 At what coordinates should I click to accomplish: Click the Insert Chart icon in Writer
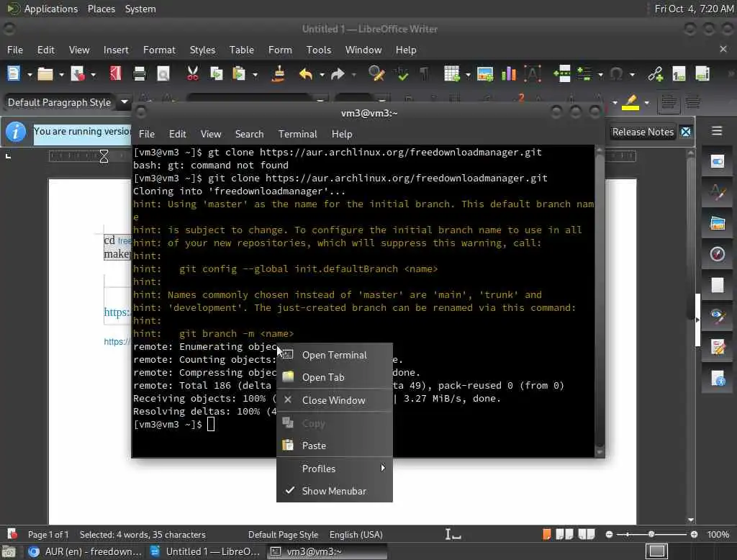(x=509, y=74)
